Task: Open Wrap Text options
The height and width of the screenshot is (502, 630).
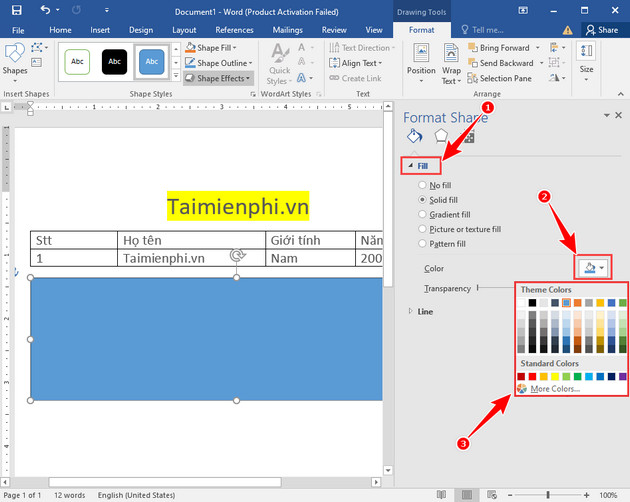Action: (451, 64)
